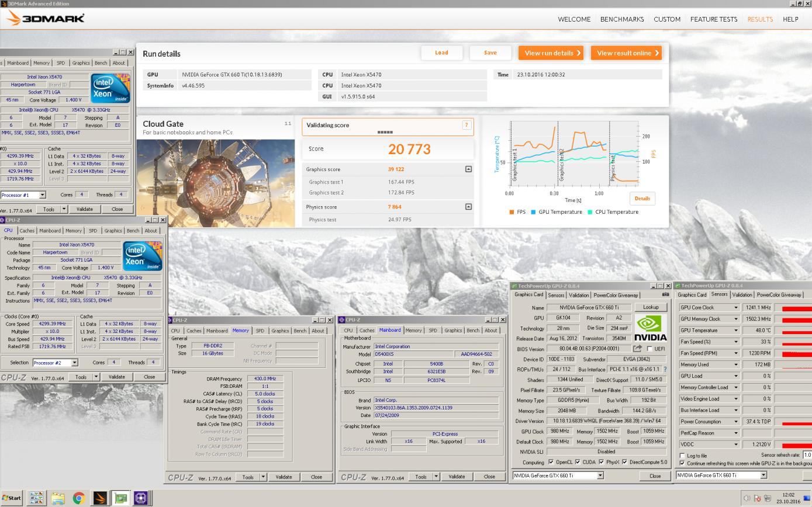Click the NVIDIA logo in GPU-Z

(650, 328)
